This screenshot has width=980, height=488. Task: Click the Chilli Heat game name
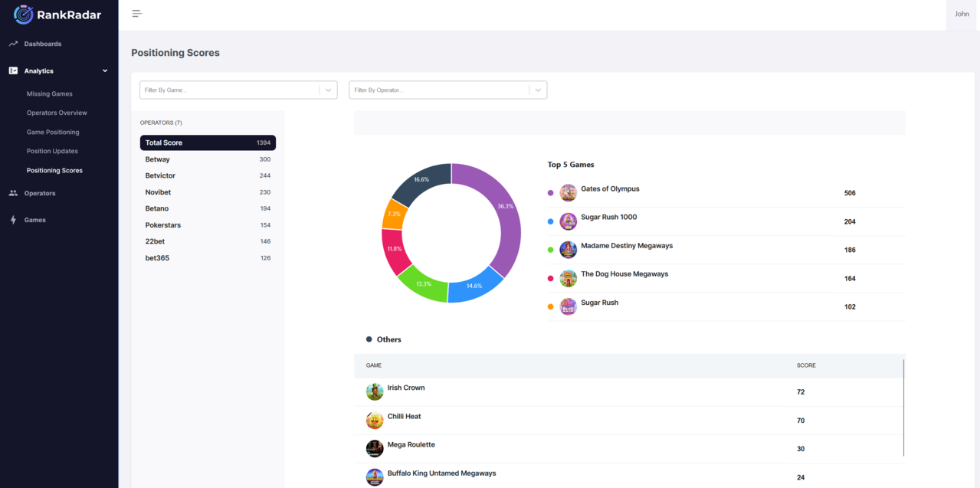(x=405, y=416)
